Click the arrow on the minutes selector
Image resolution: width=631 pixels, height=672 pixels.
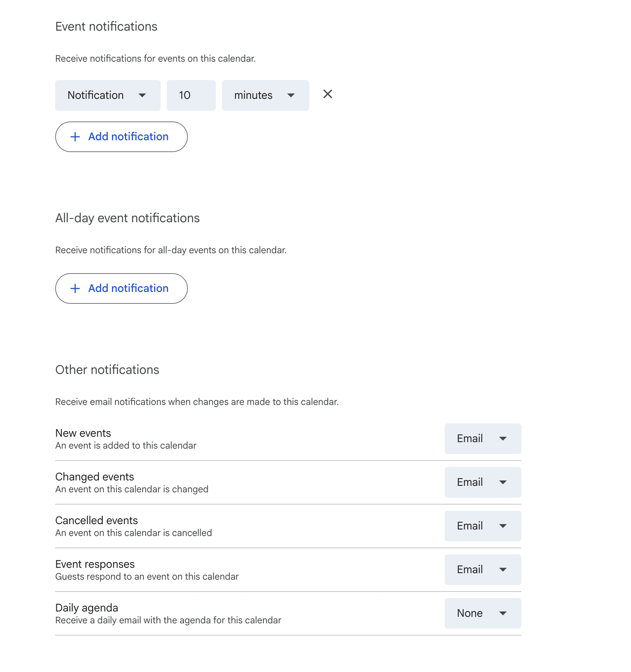(291, 95)
